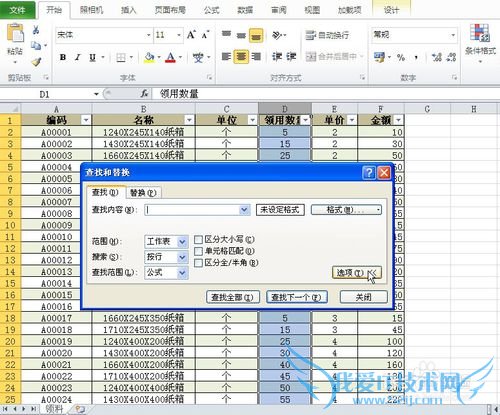Image resolution: width=500 pixels, height=415 pixels.
Task: Click 未设定格式 preview box
Action: pyautogui.click(x=280, y=210)
